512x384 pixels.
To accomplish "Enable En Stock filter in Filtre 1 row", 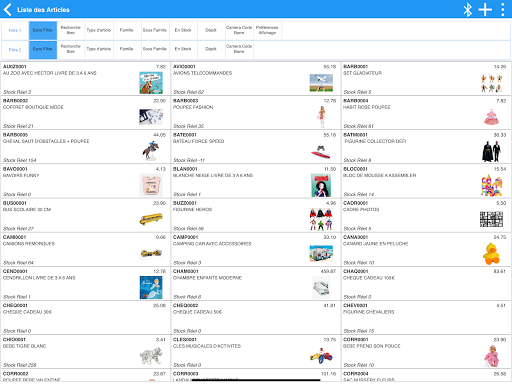I will tap(183, 30).
